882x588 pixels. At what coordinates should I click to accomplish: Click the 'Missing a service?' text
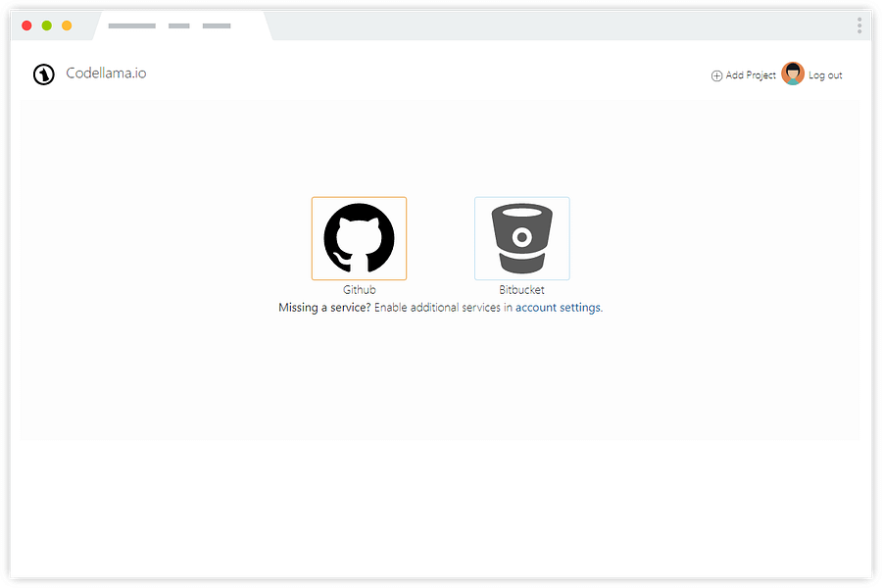tap(324, 307)
